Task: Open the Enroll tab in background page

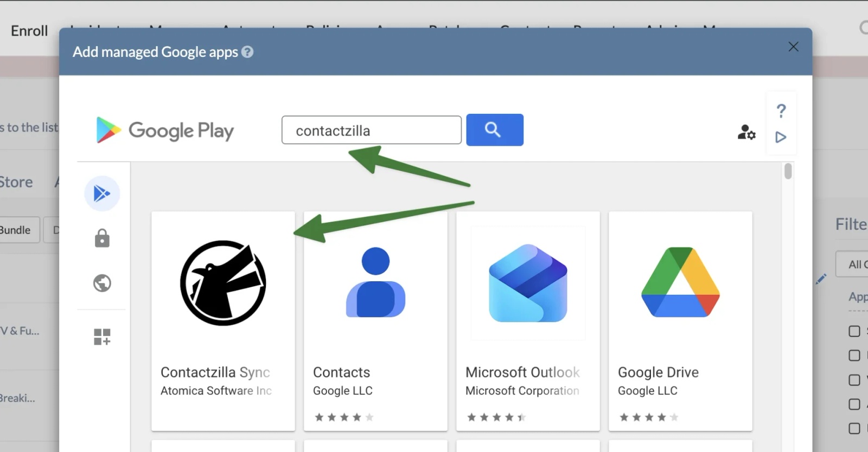Action: pyautogui.click(x=29, y=31)
